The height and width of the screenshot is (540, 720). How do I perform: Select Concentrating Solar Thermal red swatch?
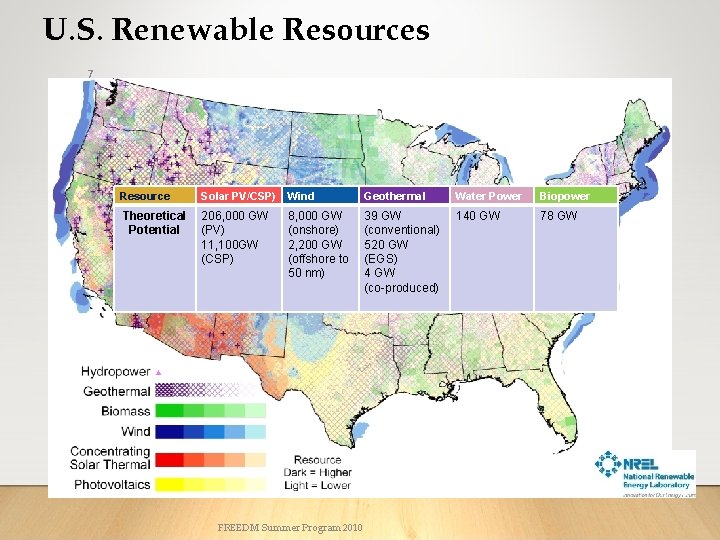click(210, 460)
